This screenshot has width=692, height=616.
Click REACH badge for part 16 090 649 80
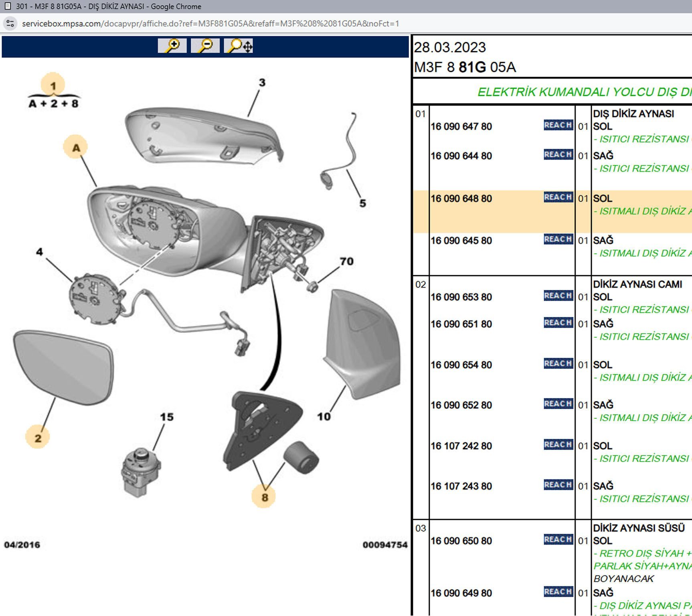[x=558, y=592]
